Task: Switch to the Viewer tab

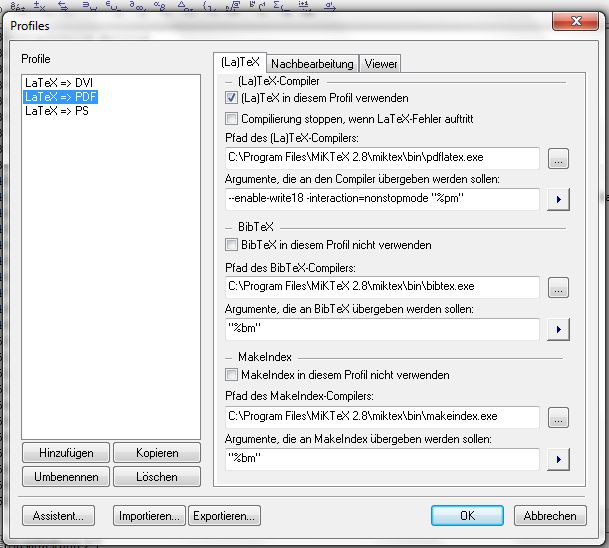Action: [x=381, y=64]
